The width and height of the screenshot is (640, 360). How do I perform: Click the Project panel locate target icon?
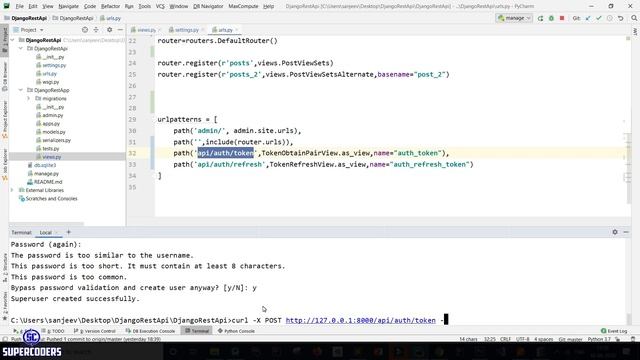click(x=85, y=30)
